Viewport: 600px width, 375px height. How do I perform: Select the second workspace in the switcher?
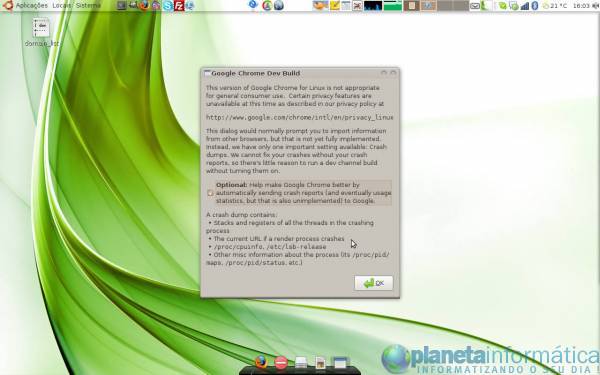tap(429, 5)
